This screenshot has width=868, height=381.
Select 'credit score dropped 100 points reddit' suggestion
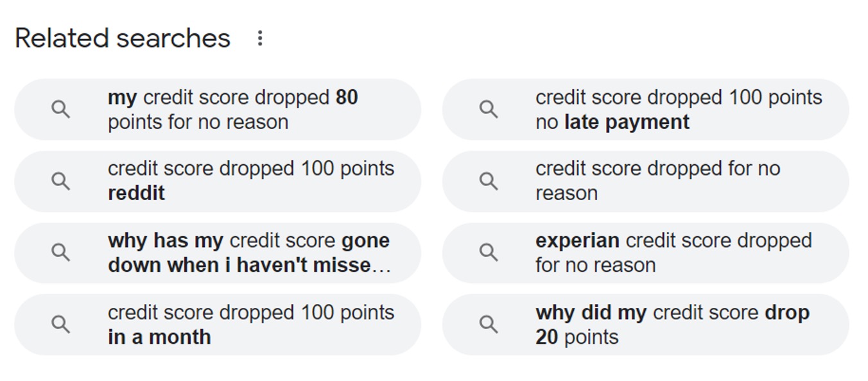tap(250, 181)
